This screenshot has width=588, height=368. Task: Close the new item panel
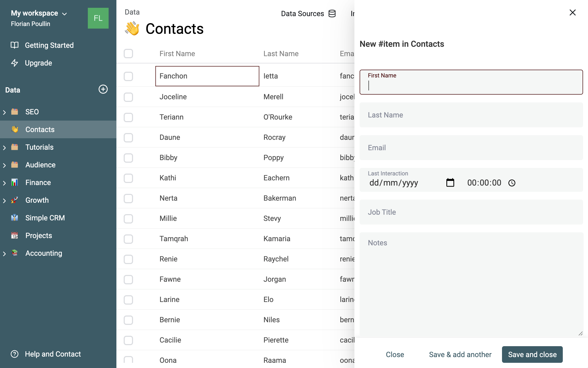click(573, 12)
